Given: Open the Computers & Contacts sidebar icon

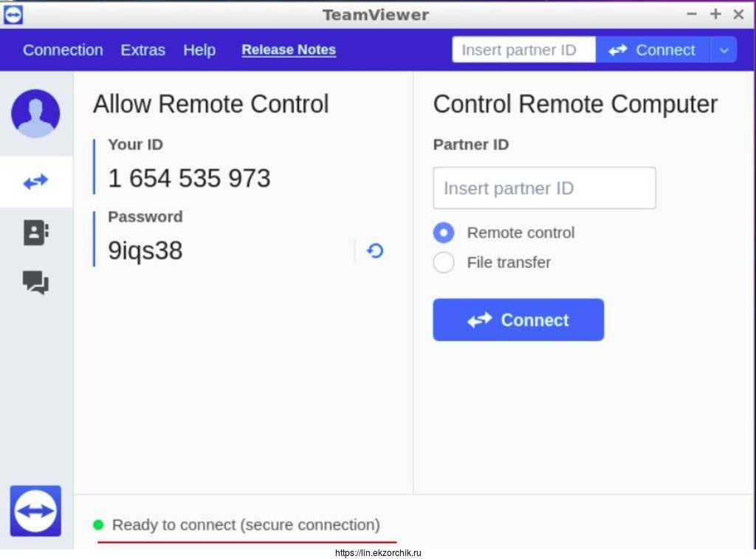Looking at the screenshot, I should coord(35,233).
